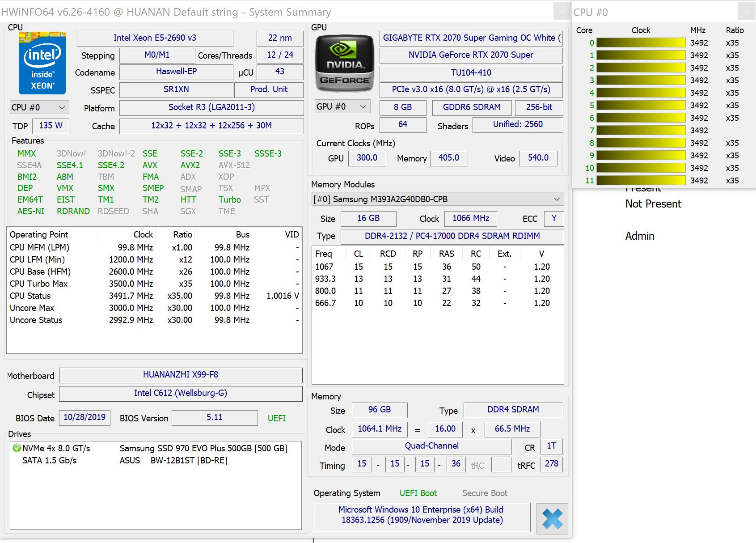Expand the Samsung M393A2G40DB0-CPB memory module list

[438, 199]
